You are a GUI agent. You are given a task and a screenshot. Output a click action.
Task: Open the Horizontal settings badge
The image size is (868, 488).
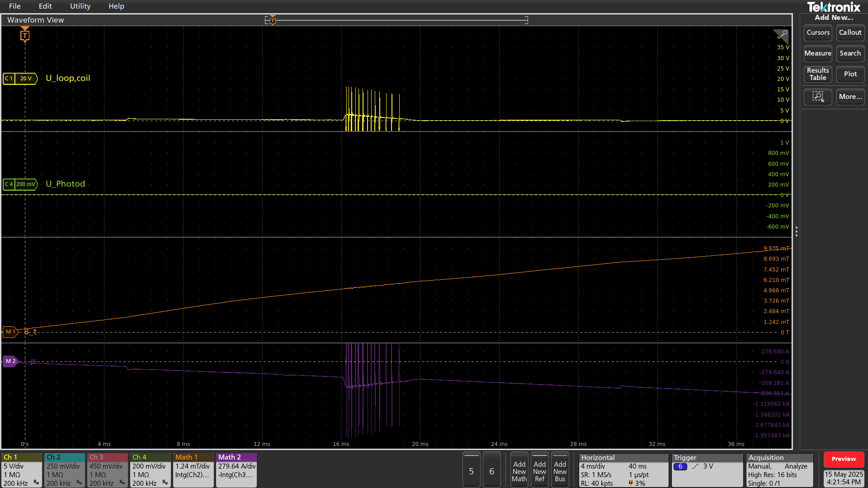point(623,470)
